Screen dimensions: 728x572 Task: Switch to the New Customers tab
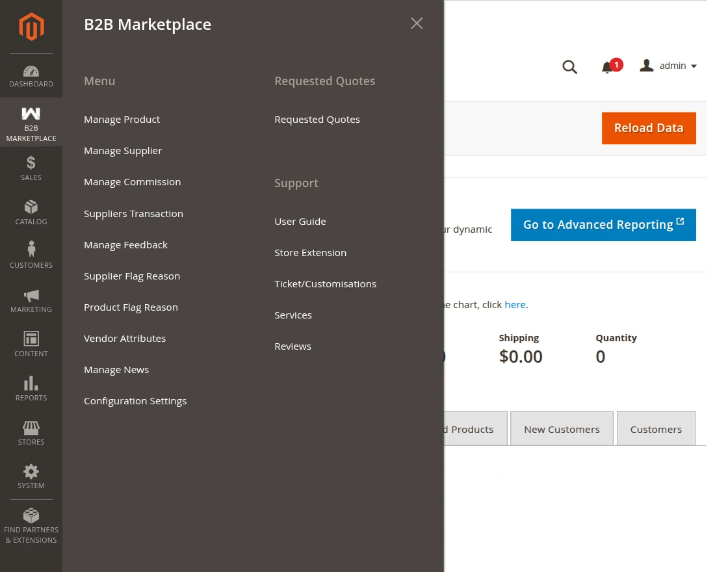(562, 428)
